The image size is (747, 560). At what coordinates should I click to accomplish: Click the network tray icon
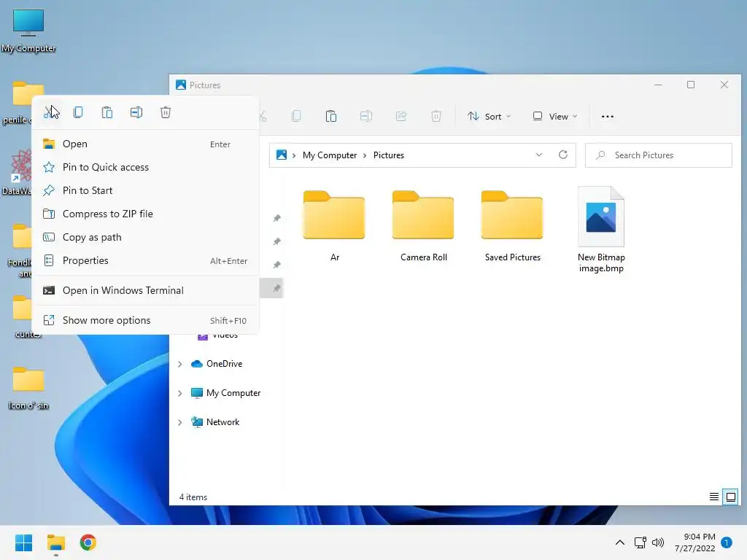640,542
